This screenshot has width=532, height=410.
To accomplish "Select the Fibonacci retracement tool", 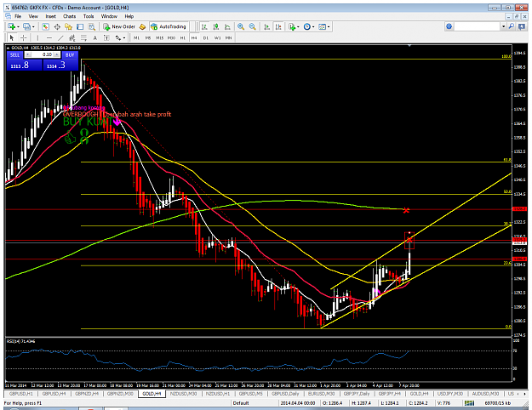I will click(x=83, y=37).
